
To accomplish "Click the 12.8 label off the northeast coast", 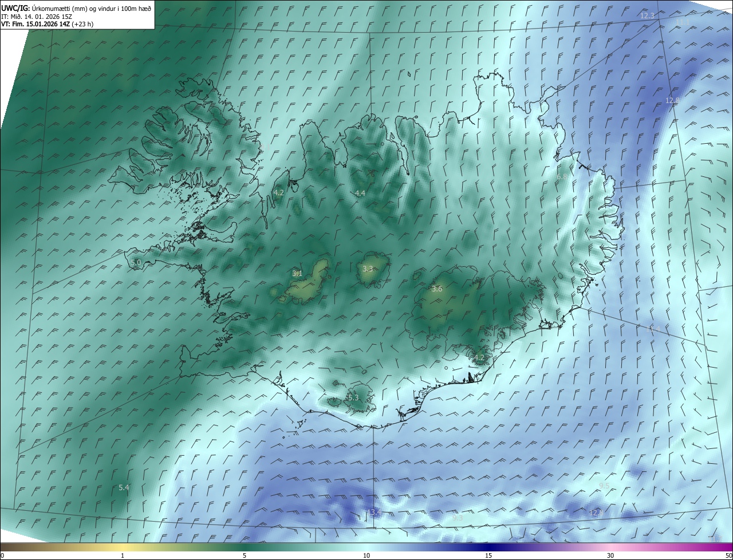I will point(673,100).
